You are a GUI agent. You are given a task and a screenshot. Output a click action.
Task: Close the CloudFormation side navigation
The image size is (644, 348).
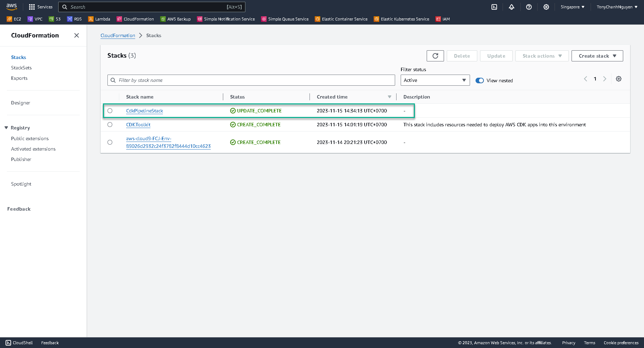(77, 35)
